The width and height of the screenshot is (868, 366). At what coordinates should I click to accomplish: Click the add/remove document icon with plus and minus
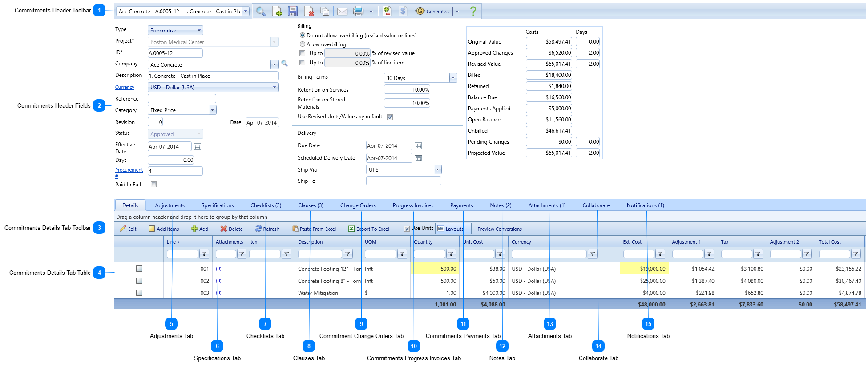point(387,12)
